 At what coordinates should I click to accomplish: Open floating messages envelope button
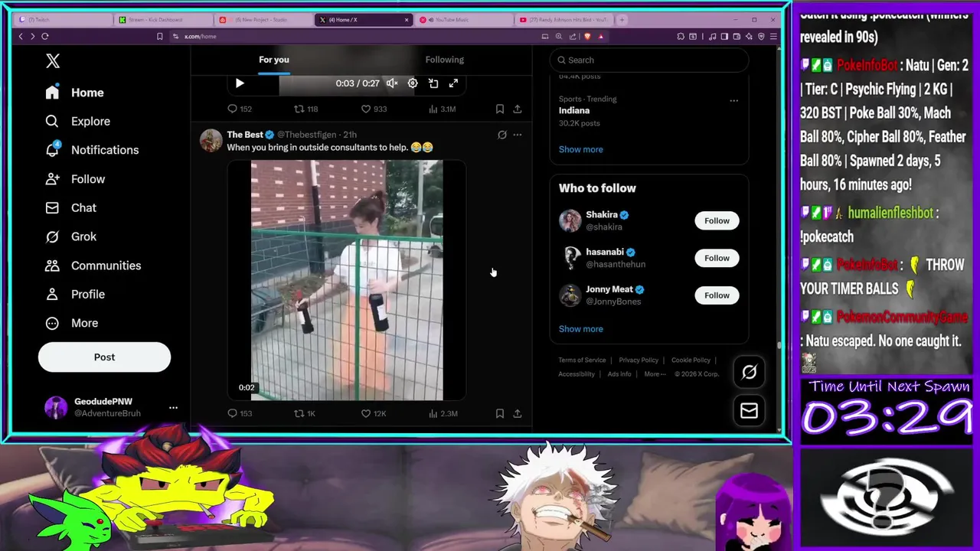(x=749, y=411)
